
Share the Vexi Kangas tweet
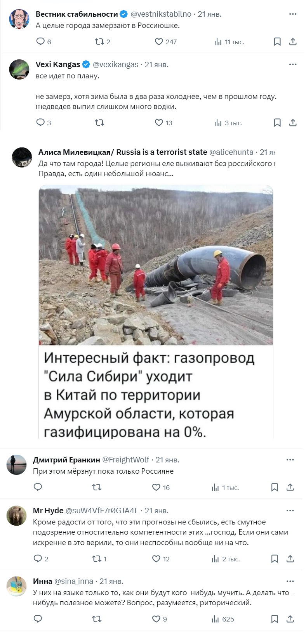pyautogui.click(x=293, y=123)
